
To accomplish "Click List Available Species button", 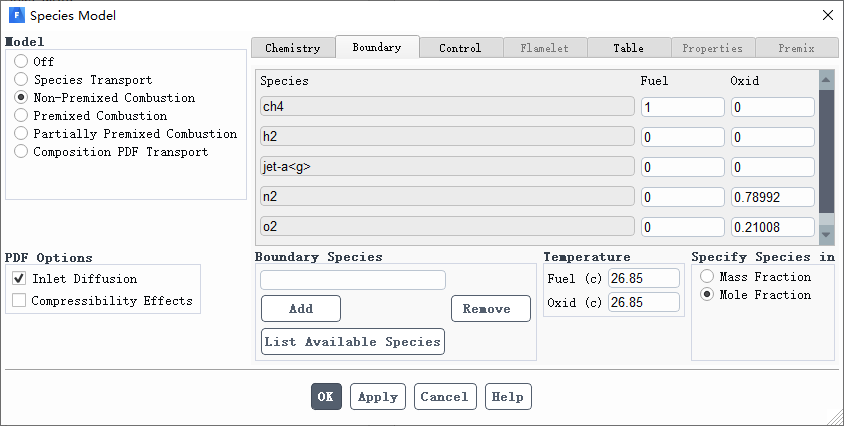I will (353, 341).
